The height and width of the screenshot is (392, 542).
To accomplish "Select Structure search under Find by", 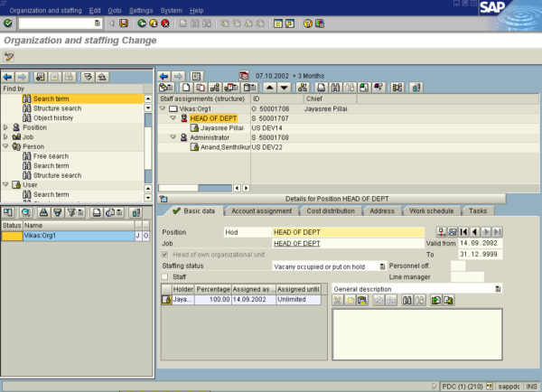I will tap(57, 108).
